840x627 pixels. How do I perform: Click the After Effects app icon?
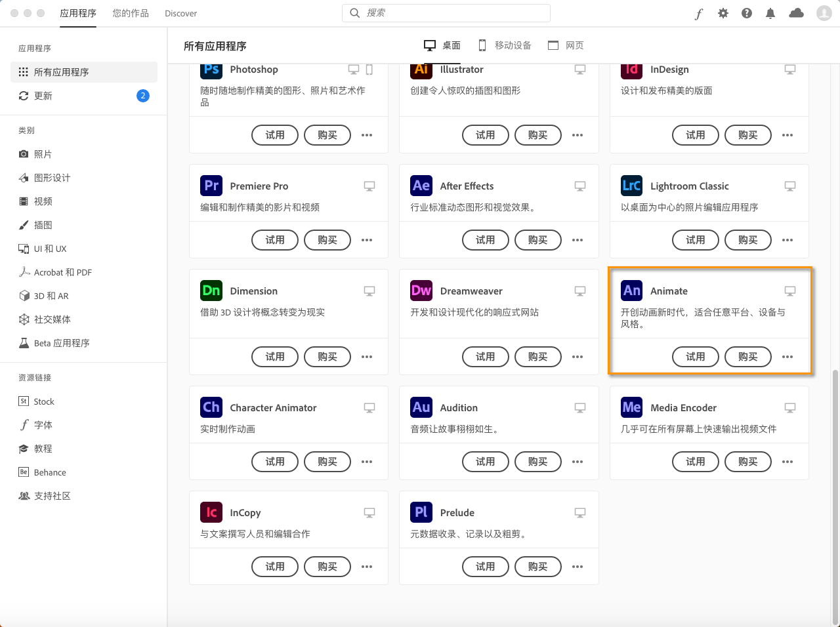tap(421, 186)
